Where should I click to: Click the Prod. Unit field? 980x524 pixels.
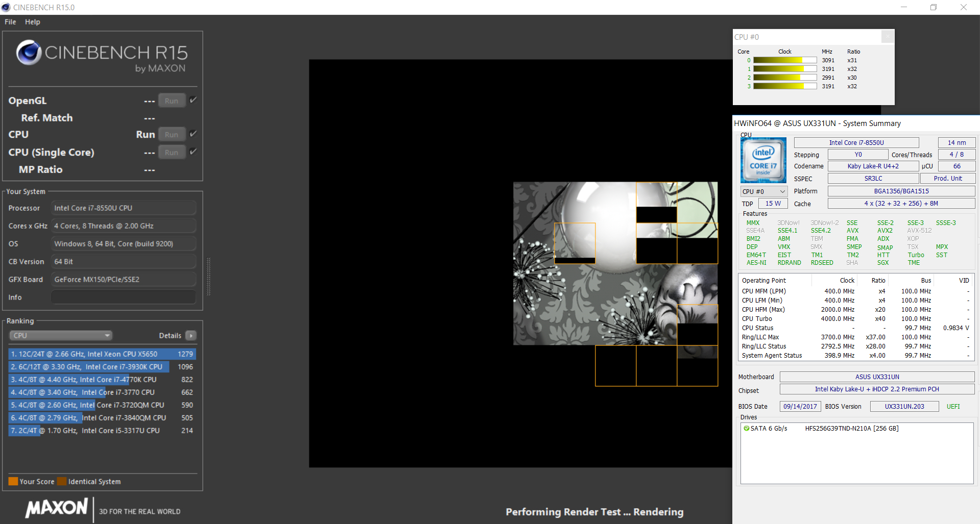(948, 179)
